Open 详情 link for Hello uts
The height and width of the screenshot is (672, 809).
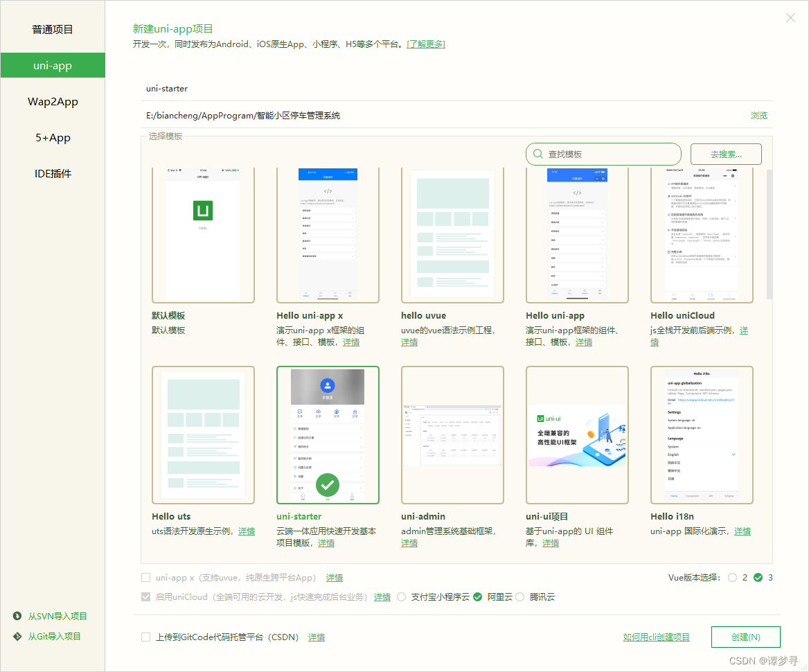(x=246, y=531)
